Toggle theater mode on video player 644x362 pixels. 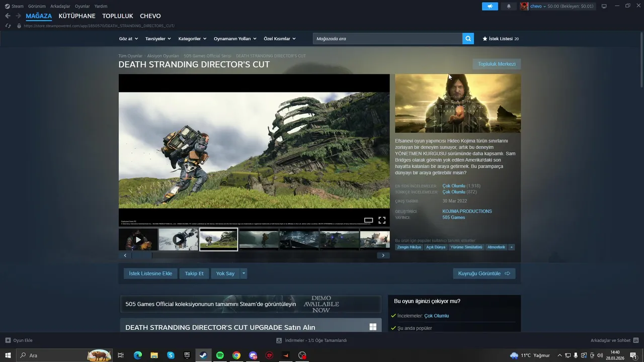(368, 220)
